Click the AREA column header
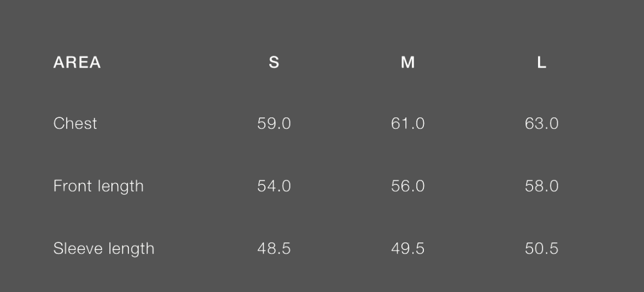This screenshot has height=292, width=644. [77, 63]
